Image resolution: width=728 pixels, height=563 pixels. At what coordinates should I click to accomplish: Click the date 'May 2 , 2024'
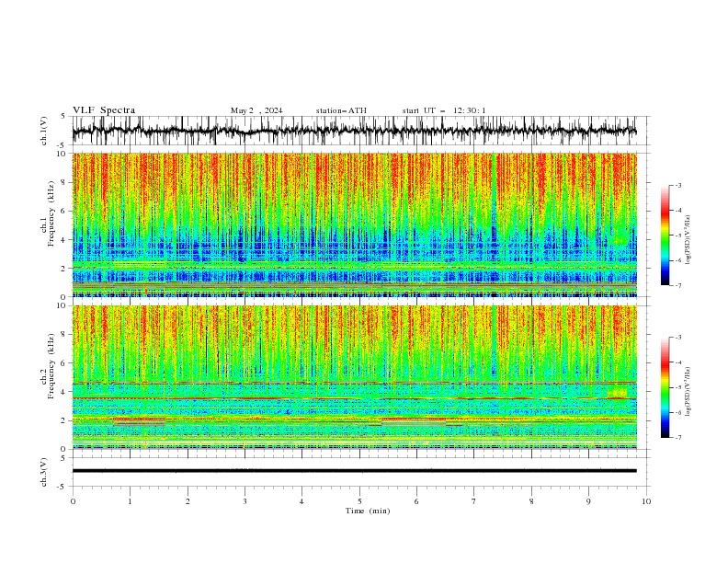[256, 110]
